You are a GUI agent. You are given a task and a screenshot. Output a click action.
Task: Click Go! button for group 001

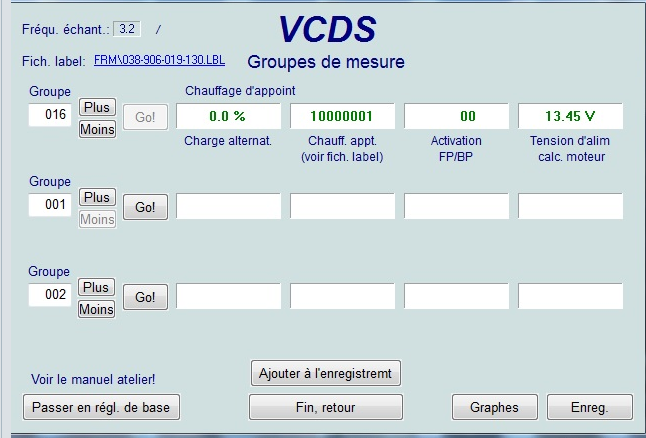click(x=145, y=207)
